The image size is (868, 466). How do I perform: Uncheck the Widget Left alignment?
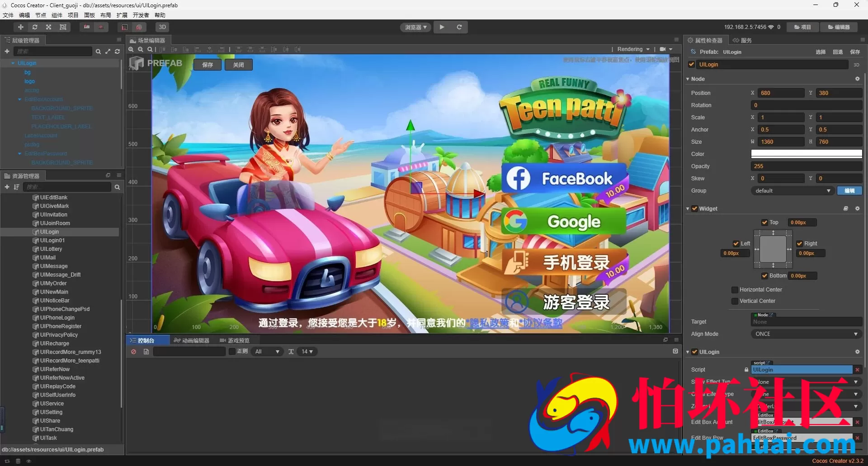(x=736, y=244)
